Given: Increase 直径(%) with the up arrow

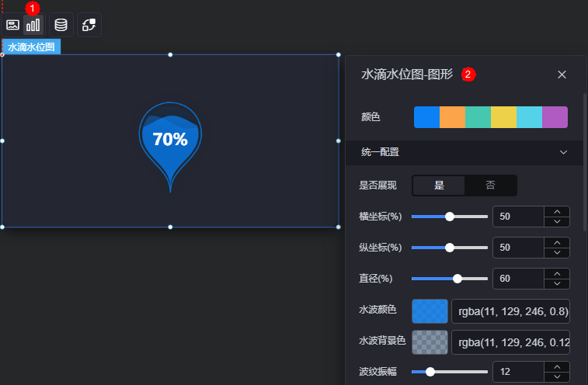Looking at the screenshot, I should pos(557,274).
